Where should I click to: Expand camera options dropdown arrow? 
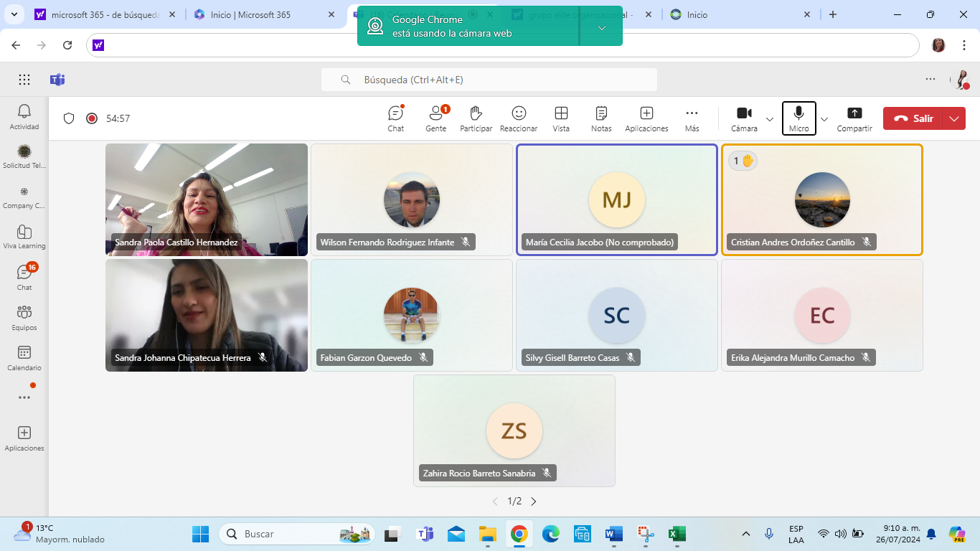[770, 119]
